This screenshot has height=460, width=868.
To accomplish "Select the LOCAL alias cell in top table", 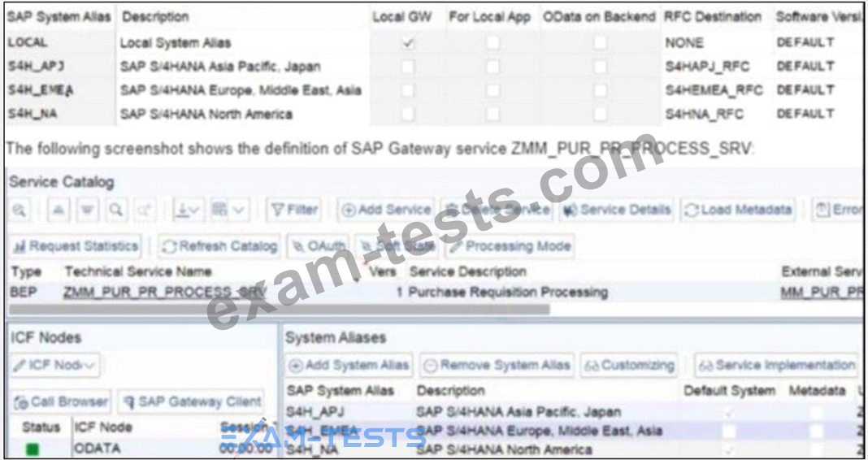I will (28, 42).
